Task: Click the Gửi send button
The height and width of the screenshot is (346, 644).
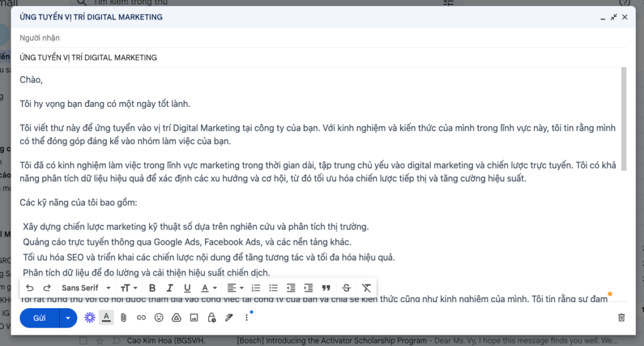Action: pyautogui.click(x=40, y=318)
